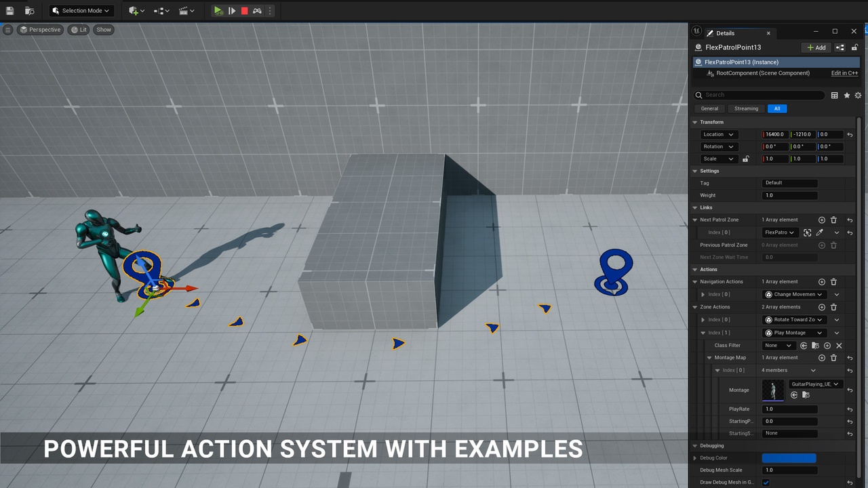Screen dimensions: 868x488
Task: Select the Save Current Level icon
Action: pos(10,10)
